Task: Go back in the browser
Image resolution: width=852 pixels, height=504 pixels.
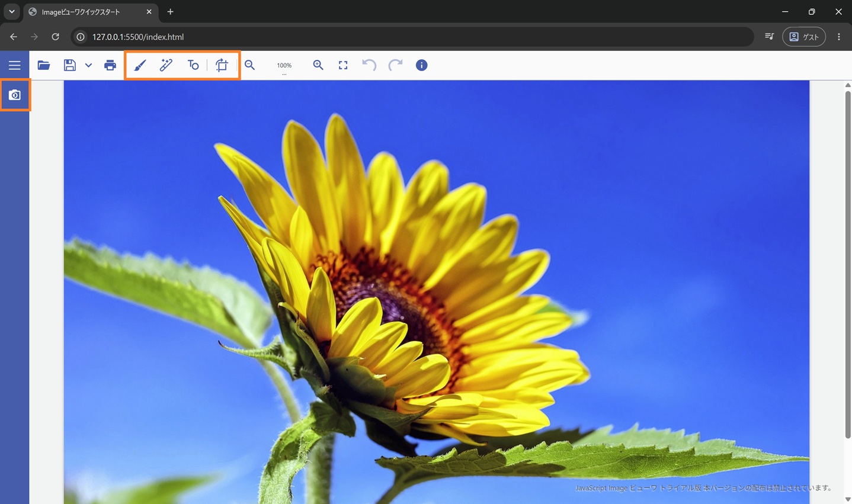Action: pyautogui.click(x=13, y=37)
